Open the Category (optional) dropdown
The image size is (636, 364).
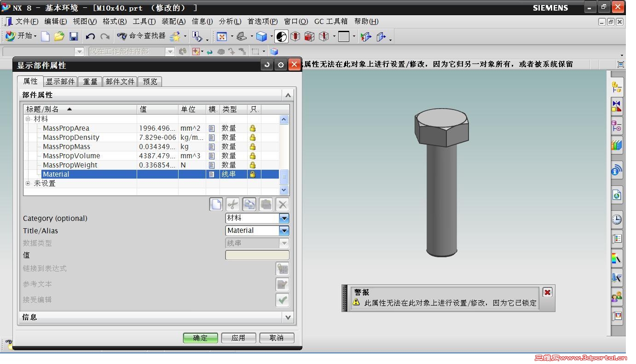(284, 218)
